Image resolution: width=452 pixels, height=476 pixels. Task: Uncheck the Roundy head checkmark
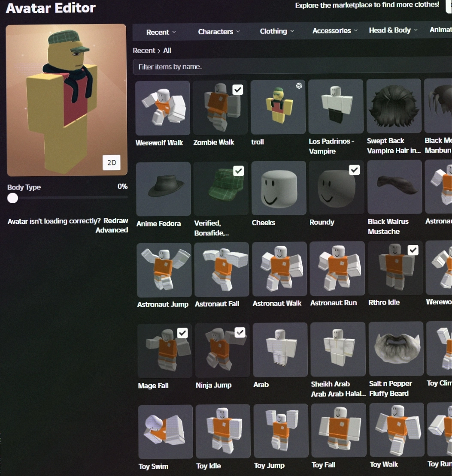click(x=354, y=170)
